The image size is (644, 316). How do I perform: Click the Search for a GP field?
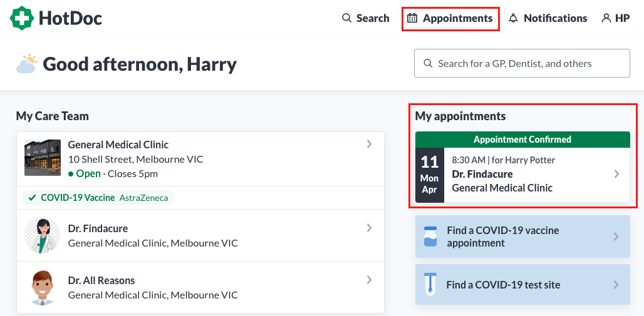point(522,63)
